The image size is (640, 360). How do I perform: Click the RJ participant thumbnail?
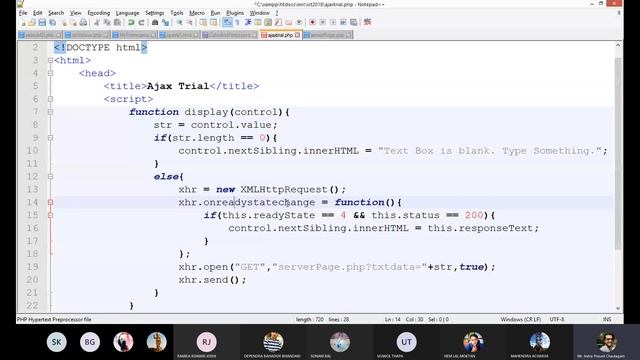tap(207, 342)
